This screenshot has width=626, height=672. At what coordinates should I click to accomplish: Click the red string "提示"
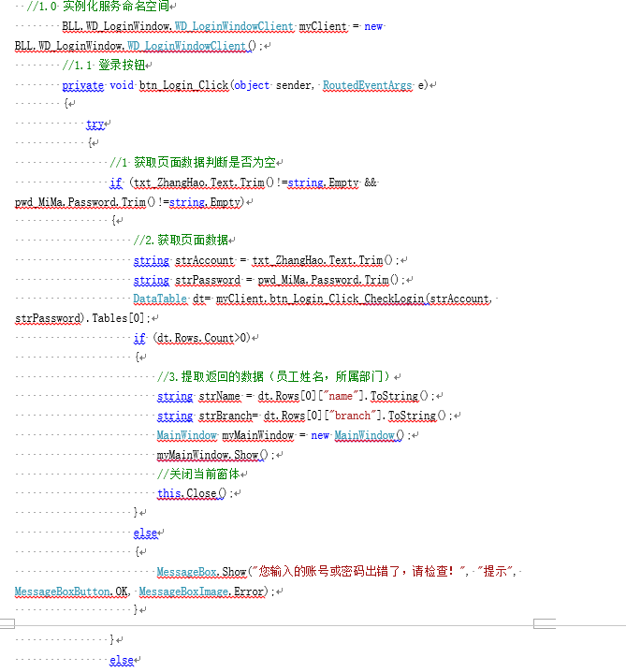(495, 571)
